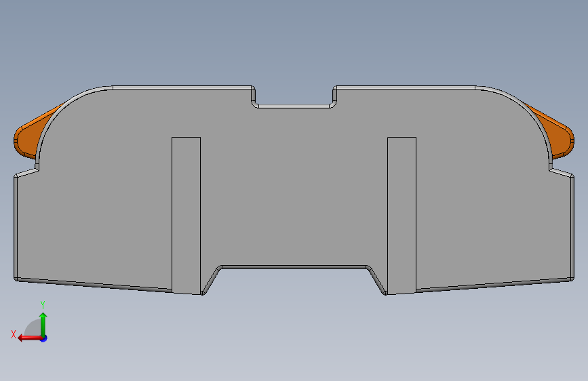Pick the top center notch recess edge
The image size is (588, 381).
pos(294,106)
